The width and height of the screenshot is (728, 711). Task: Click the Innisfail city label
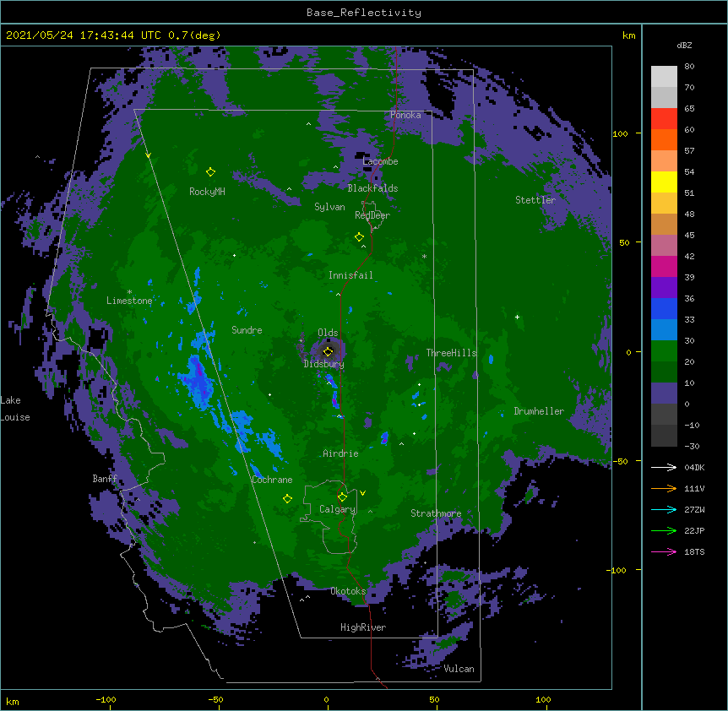point(350,275)
